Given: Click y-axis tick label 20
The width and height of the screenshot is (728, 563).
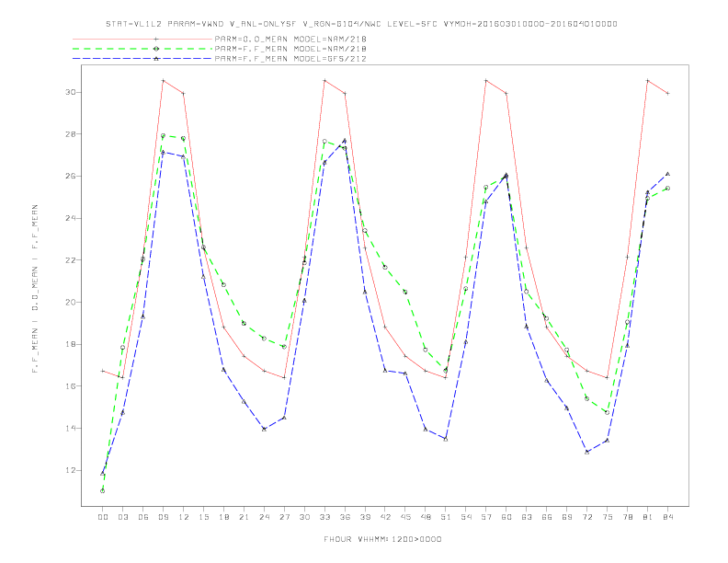Looking at the screenshot, I should point(71,303).
